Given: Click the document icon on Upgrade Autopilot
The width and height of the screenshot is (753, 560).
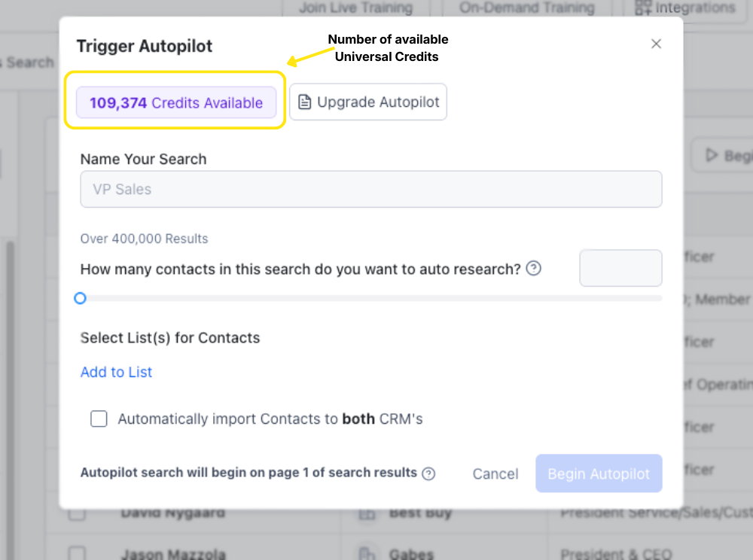Looking at the screenshot, I should (x=304, y=102).
